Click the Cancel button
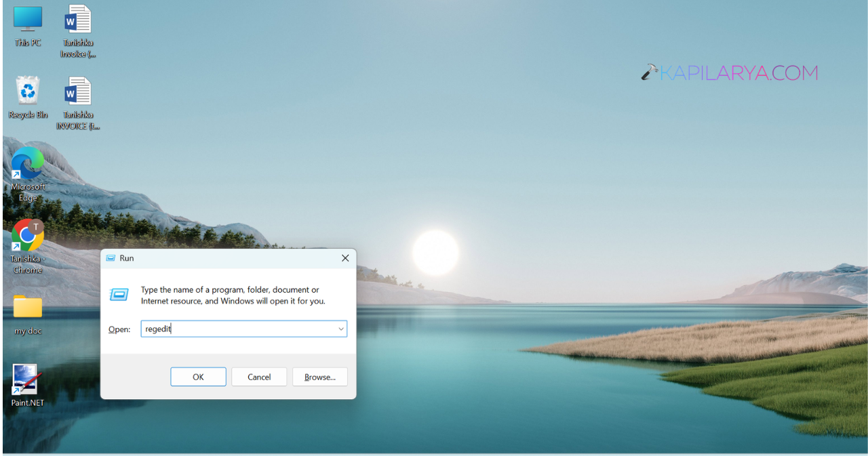Screen dimensions: 868x456 pos(259,377)
